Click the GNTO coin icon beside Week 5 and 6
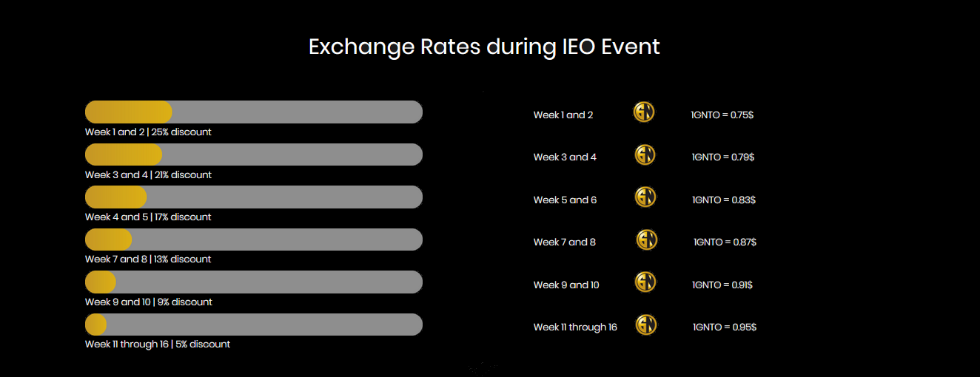This screenshot has height=377, width=980. pos(645,197)
